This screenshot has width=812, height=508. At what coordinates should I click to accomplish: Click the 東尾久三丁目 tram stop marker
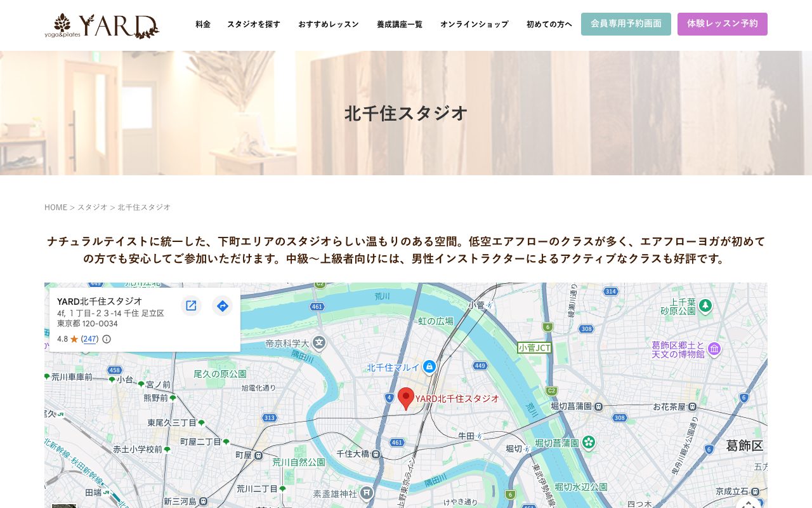tap(201, 422)
